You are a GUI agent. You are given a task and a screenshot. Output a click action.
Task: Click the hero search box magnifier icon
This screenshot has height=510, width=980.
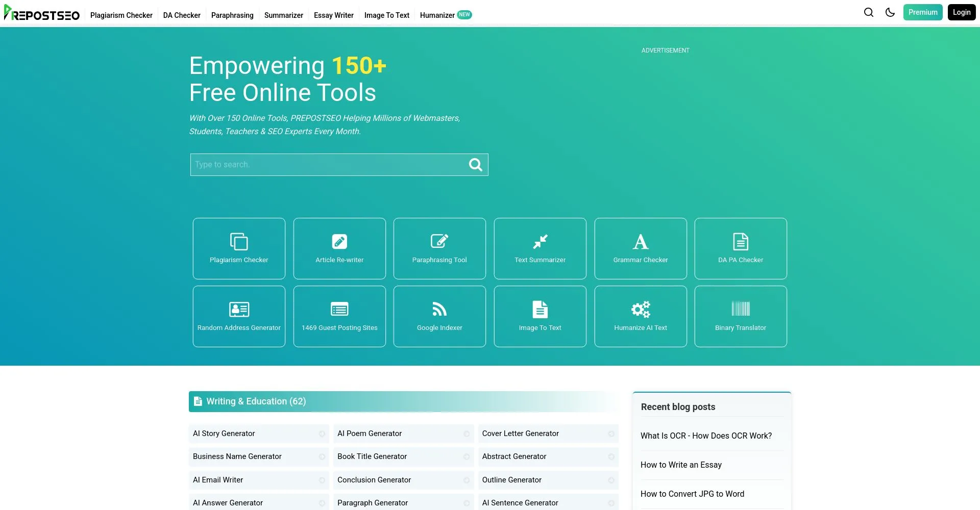coord(475,165)
